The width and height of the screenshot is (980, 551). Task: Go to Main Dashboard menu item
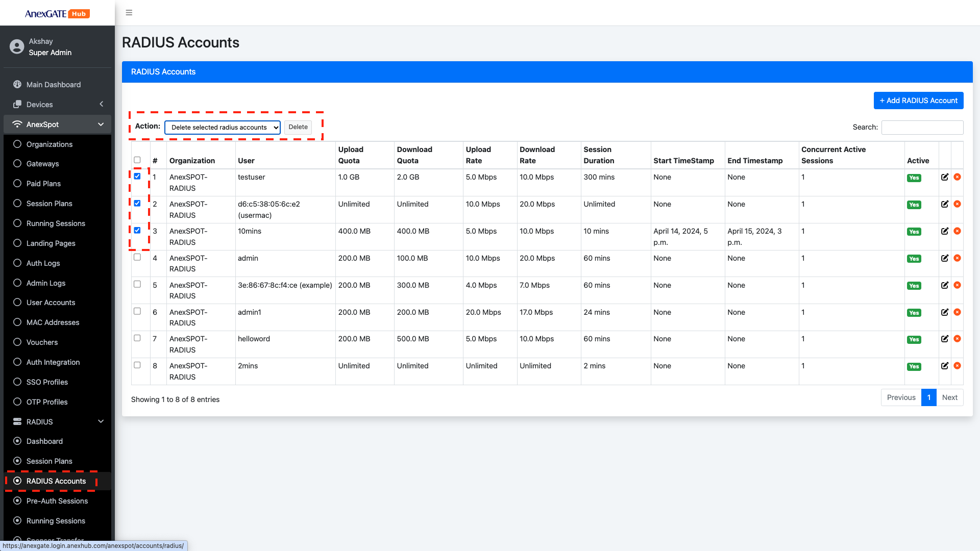(x=53, y=85)
